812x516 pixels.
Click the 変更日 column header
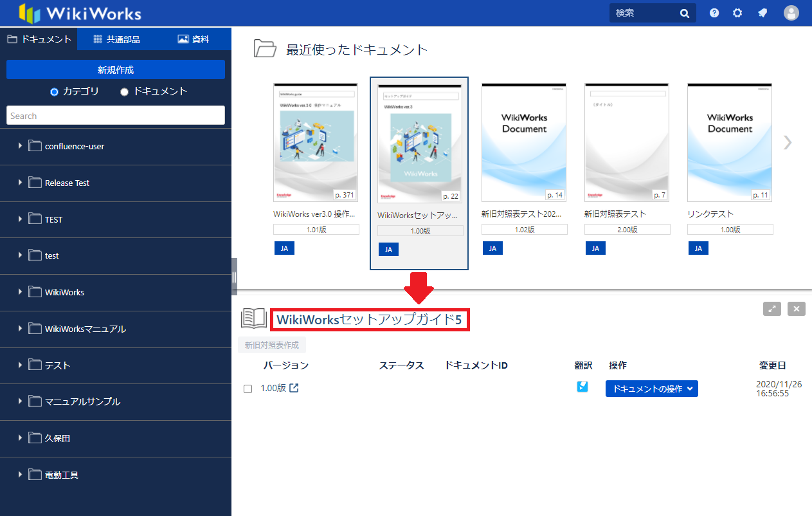point(773,365)
